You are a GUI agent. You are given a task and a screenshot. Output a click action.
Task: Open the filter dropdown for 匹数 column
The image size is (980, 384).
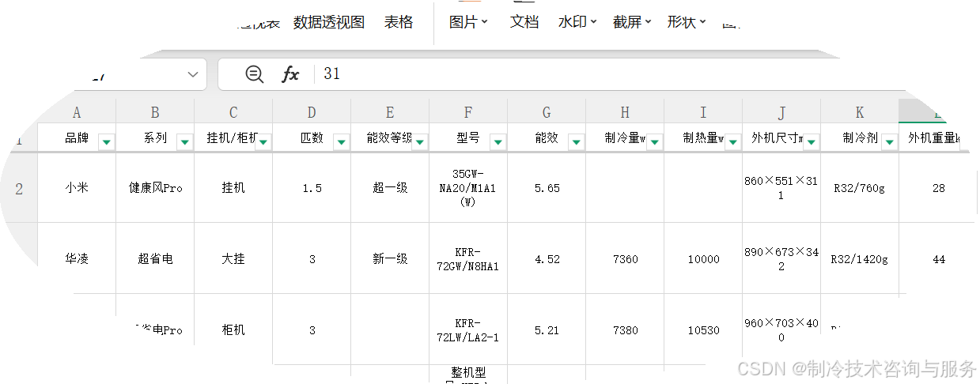pyautogui.click(x=342, y=141)
